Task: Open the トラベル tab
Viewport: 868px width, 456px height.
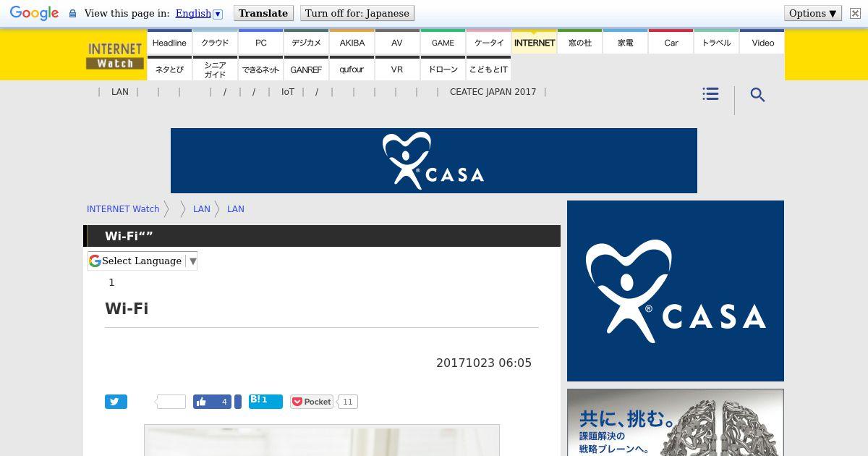Action: (717, 42)
